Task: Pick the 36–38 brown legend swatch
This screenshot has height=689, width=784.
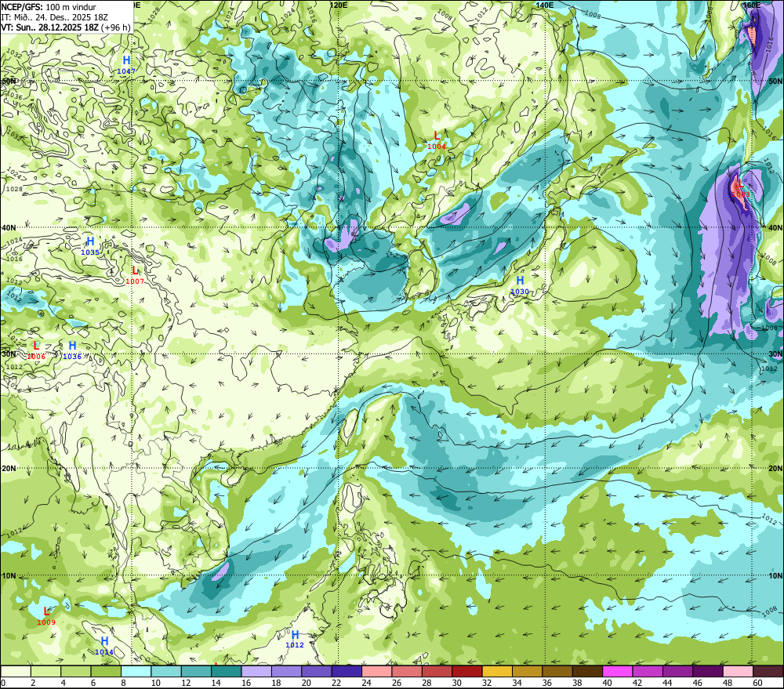Action: (x=557, y=672)
